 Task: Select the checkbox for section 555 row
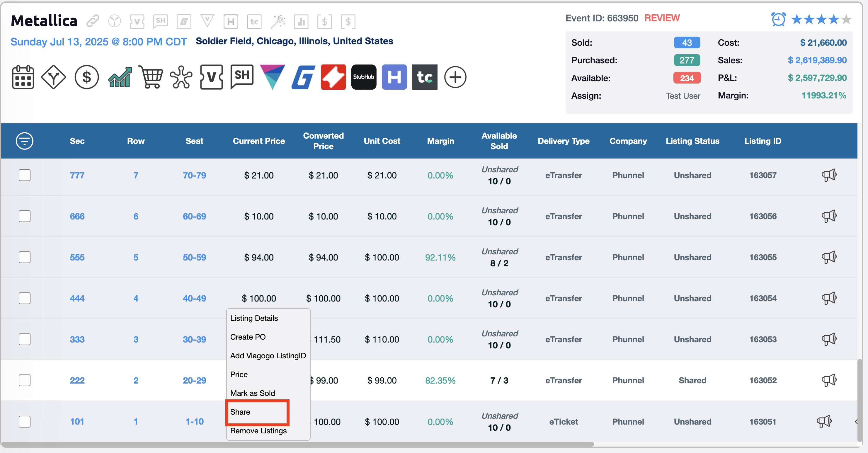tap(25, 257)
